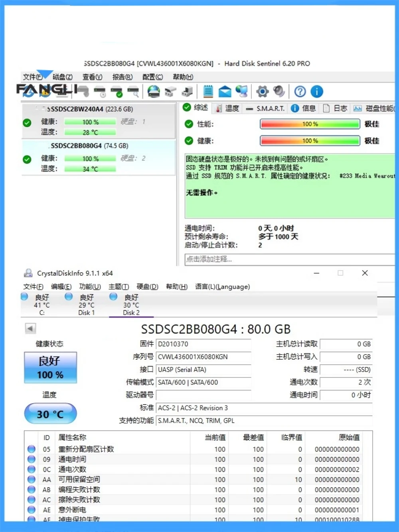399x532 pixels.
Task: Click the 接口 UASP (Serial ATA) field
Action: click(203, 370)
